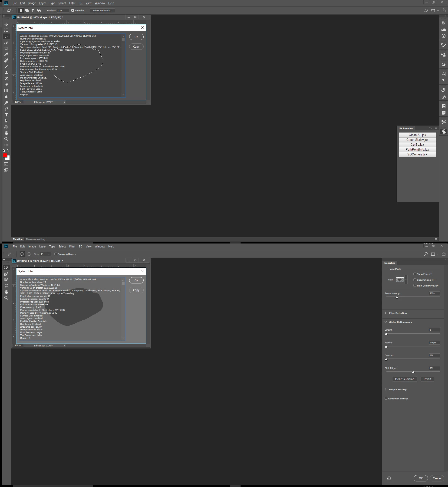The height and width of the screenshot is (487, 448).
Task: Enable Sample All Layers checkbox
Action: (56, 254)
